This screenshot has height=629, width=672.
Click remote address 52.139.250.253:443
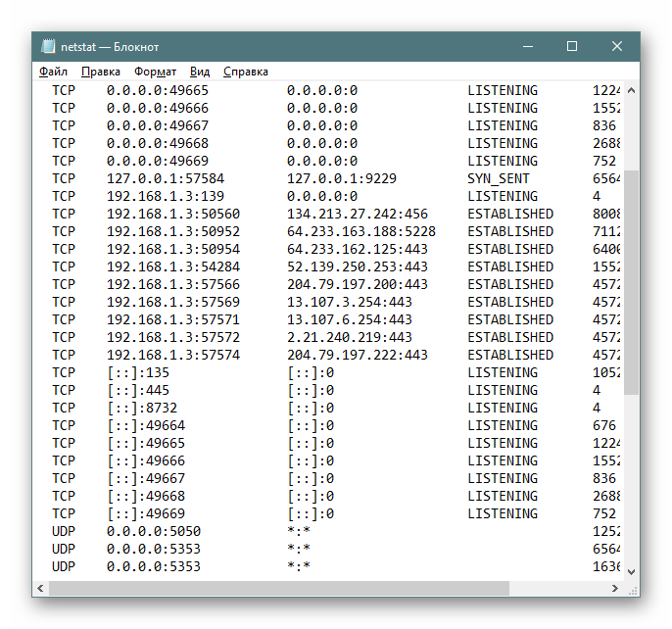(x=358, y=266)
